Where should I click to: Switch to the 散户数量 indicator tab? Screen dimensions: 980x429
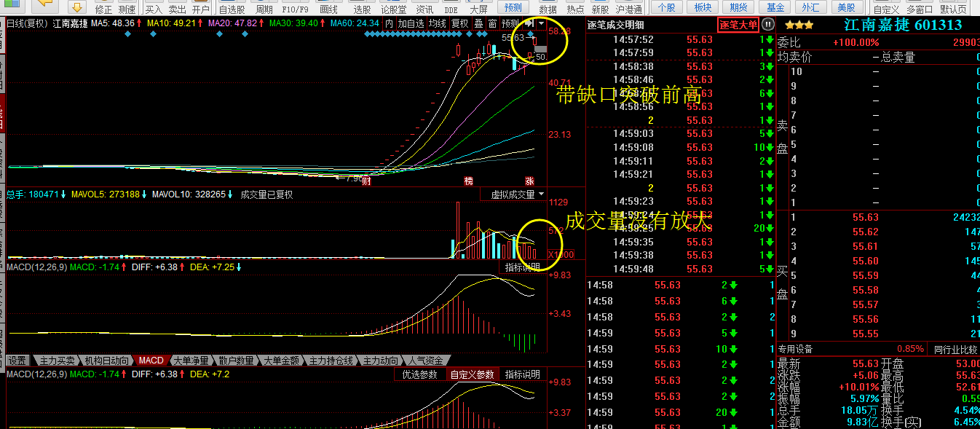click(236, 361)
